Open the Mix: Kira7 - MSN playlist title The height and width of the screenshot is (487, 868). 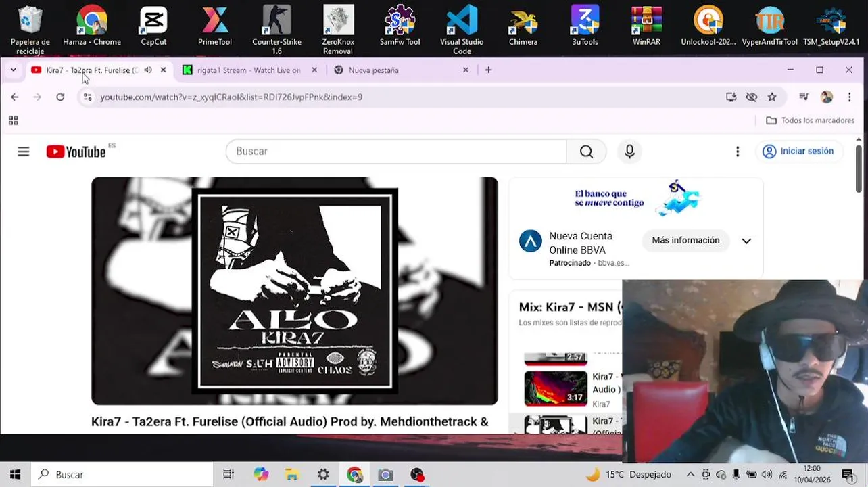[x=570, y=307]
